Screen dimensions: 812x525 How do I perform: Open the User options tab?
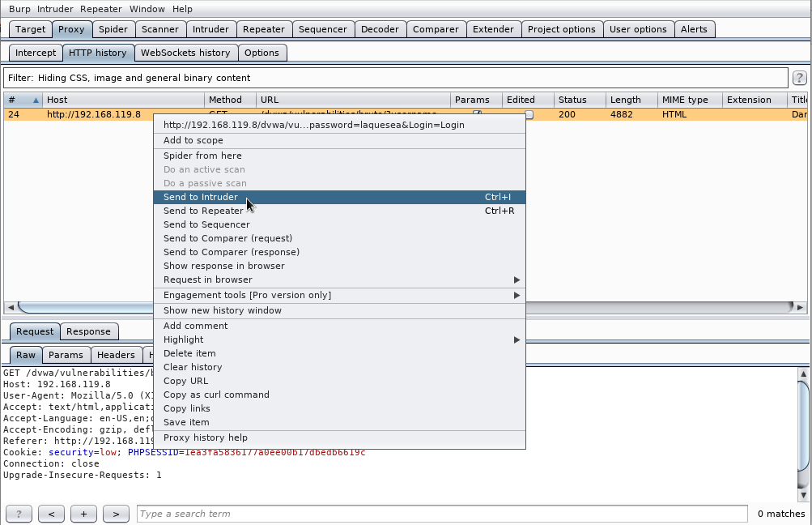639,29
